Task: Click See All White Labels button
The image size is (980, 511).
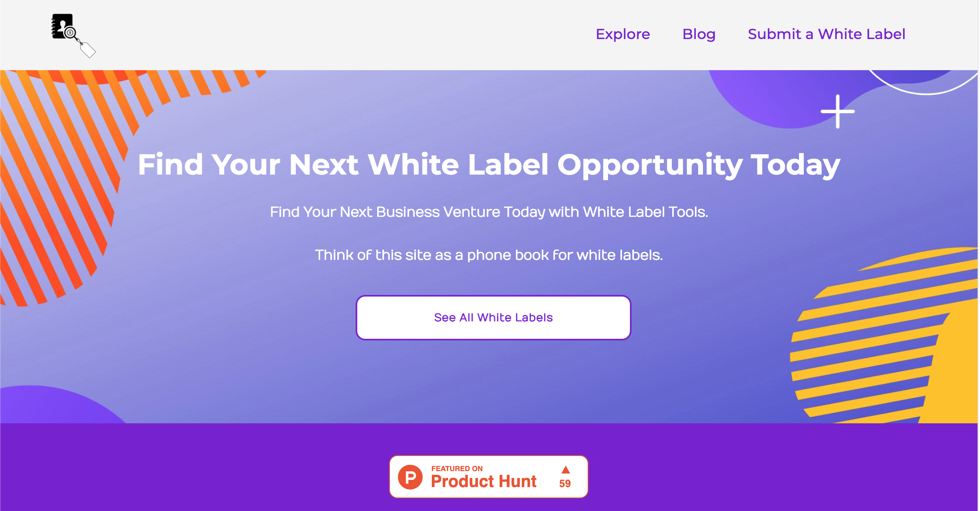Action: tap(493, 318)
